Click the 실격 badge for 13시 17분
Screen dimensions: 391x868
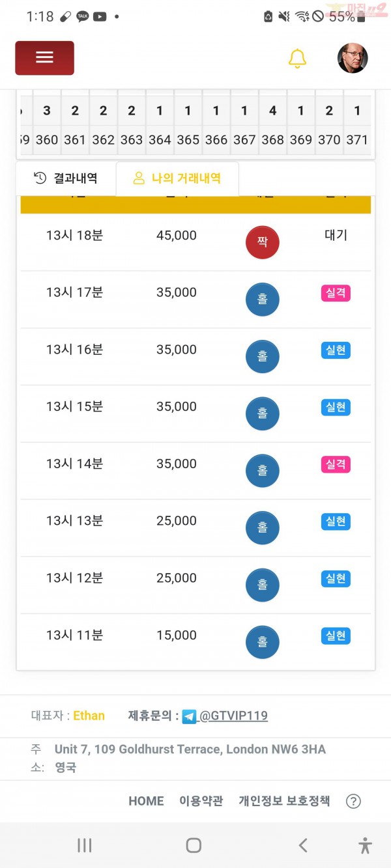click(336, 293)
